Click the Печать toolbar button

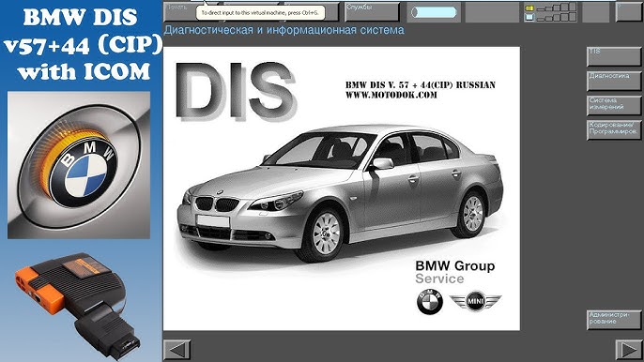(x=179, y=11)
